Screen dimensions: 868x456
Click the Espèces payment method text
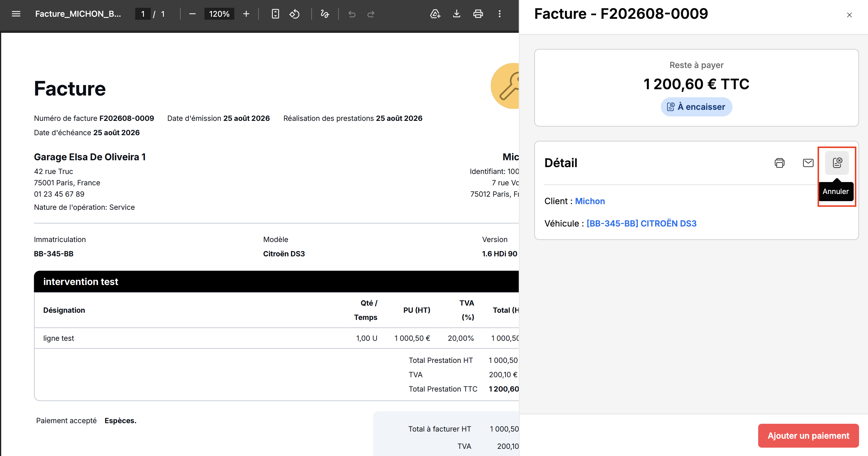tap(120, 421)
